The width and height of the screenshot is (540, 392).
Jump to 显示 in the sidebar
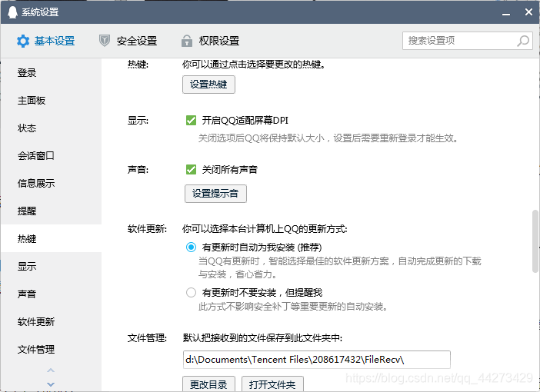pyautogui.click(x=52, y=267)
